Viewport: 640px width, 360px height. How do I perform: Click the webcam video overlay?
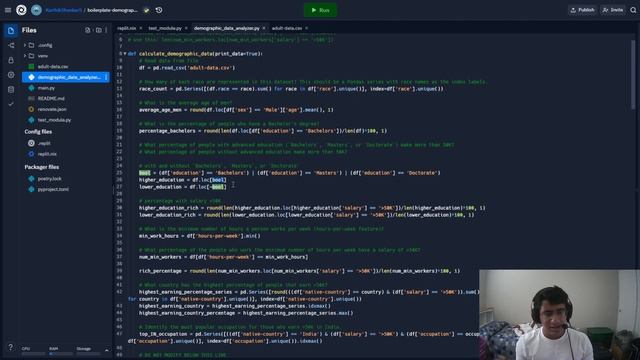560,315
